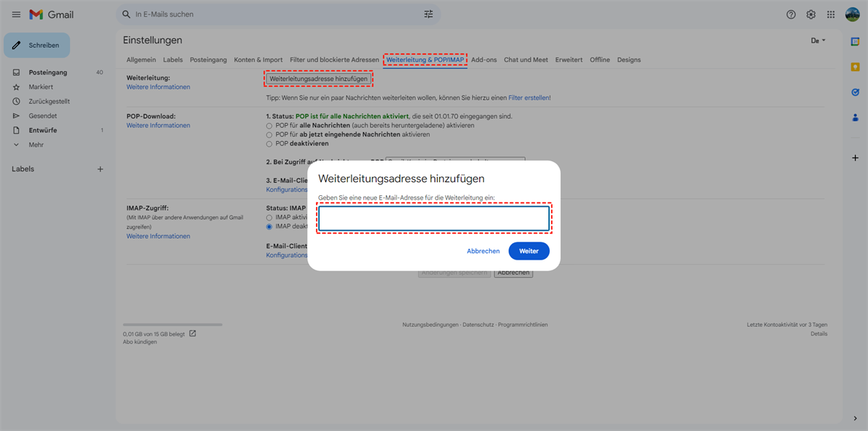This screenshot has width=868, height=431.
Task: Switch to Filter und blockierte Adressen tab
Action: pos(334,60)
